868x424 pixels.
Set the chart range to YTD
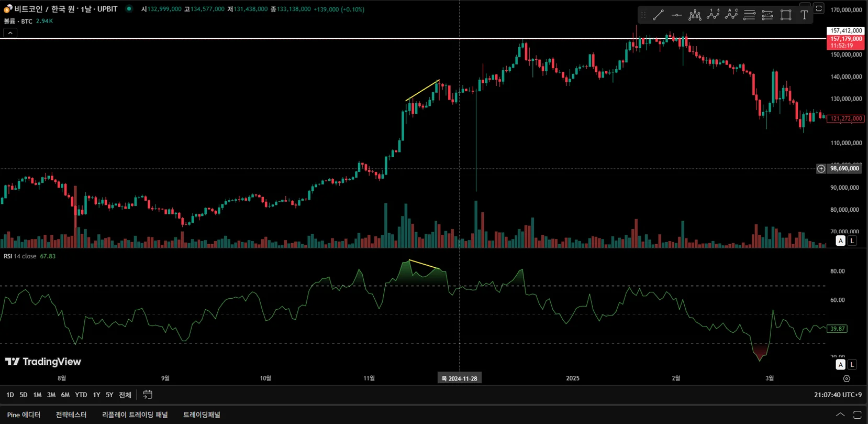click(x=81, y=395)
